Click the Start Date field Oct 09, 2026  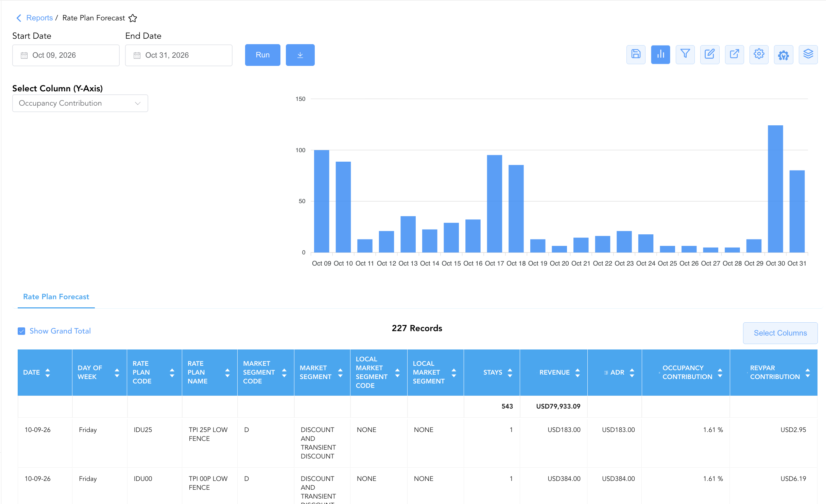[x=66, y=55]
